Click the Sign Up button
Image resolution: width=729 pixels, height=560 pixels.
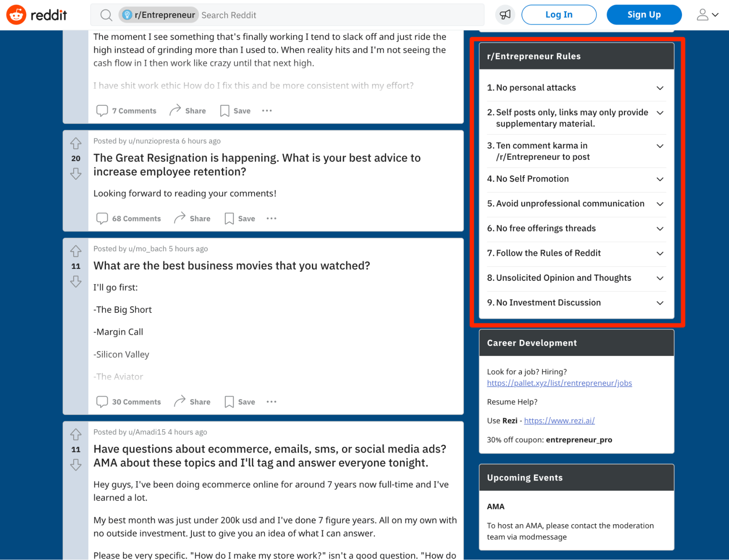point(643,15)
